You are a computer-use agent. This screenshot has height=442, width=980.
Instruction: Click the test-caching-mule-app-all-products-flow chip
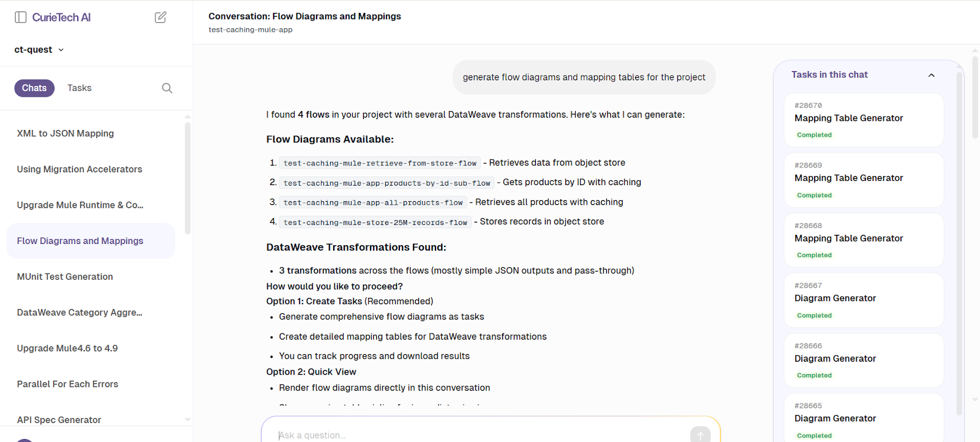tap(372, 202)
